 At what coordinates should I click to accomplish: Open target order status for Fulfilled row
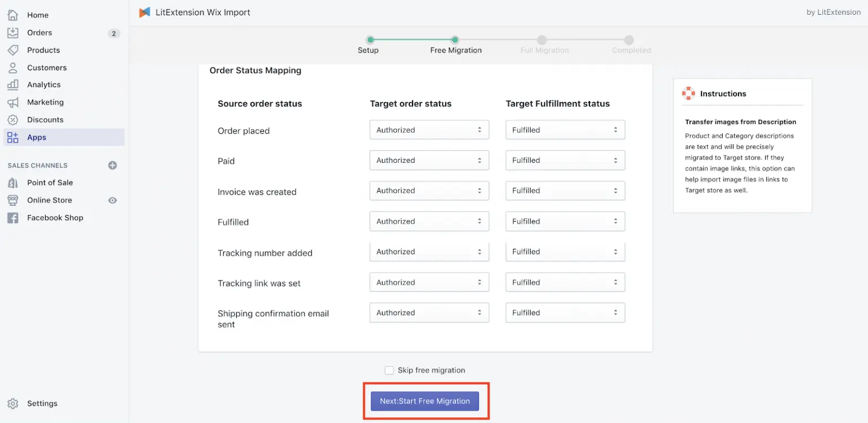coord(429,221)
